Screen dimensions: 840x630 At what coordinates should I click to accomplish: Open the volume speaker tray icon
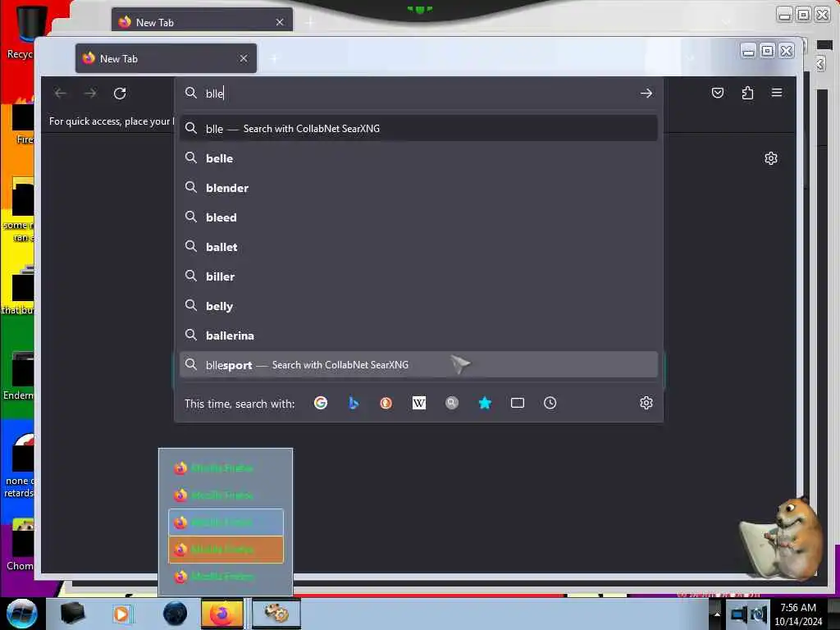pyautogui.click(x=759, y=614)
